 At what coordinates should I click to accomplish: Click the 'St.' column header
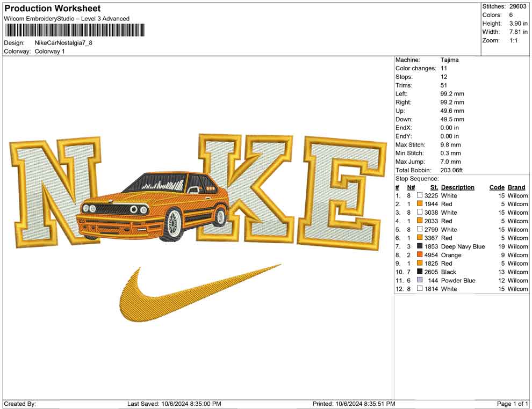click(x=434, y=187)
